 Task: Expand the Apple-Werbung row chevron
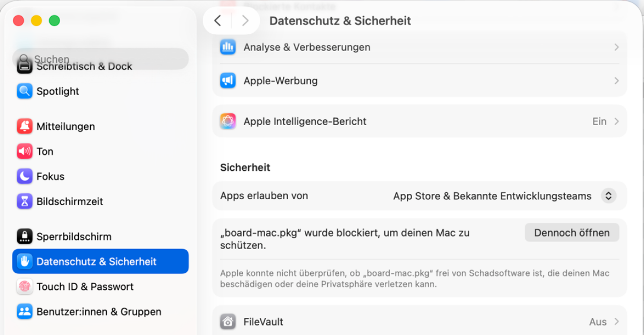(x=616, y=81)
